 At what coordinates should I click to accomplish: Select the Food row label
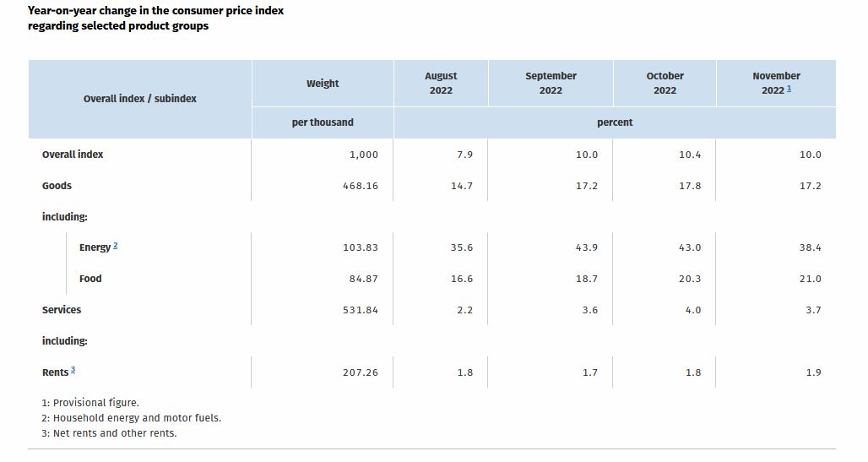coord(90,279)
